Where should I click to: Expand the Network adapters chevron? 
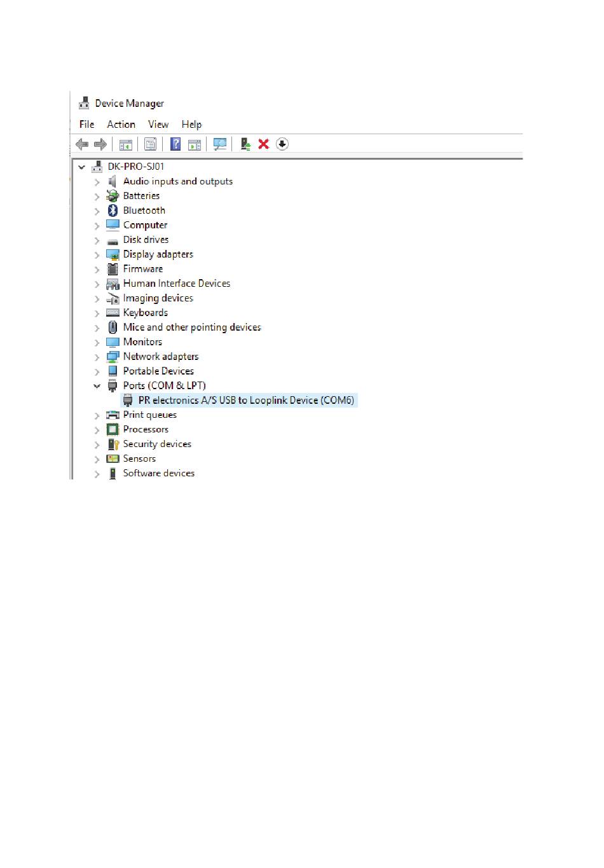97,357
